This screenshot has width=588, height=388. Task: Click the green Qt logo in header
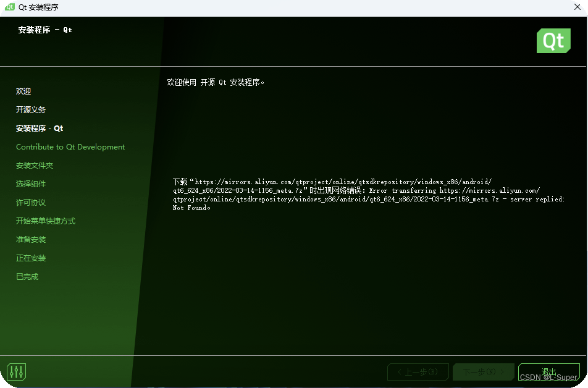click(x=553, y=41)
